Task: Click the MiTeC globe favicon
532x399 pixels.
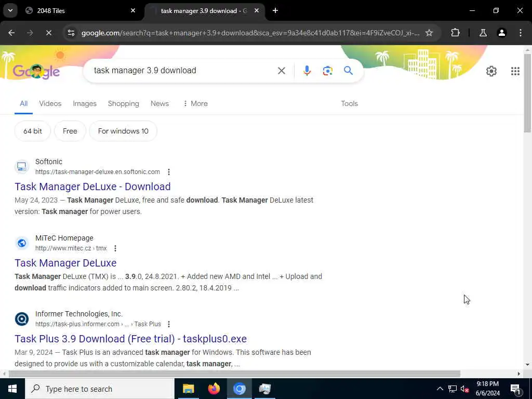Action: pyautogui.click(x=22, y=243)
